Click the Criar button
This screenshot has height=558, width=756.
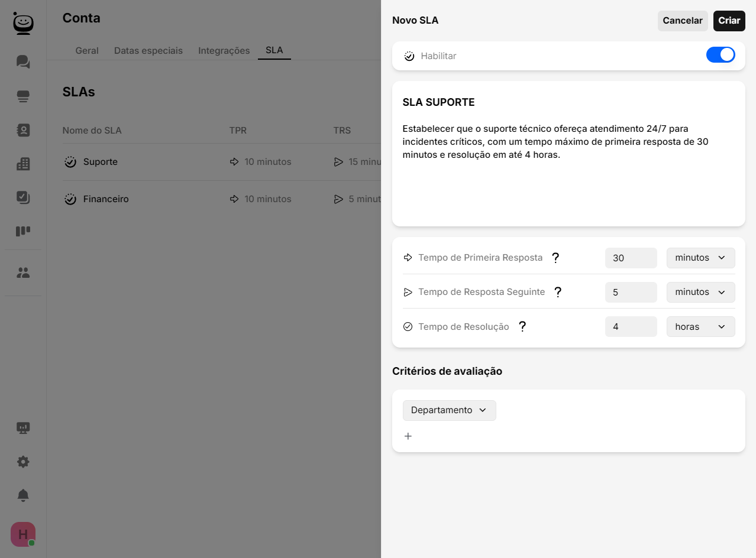coord(729,21)
